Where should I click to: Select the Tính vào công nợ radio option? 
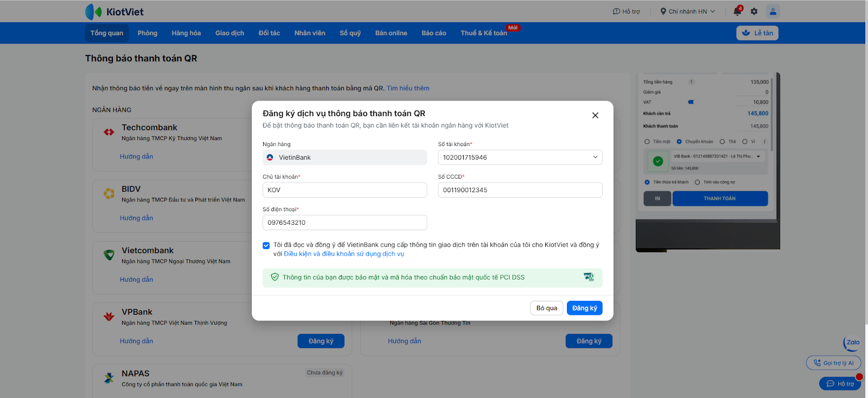coord(698,182)
